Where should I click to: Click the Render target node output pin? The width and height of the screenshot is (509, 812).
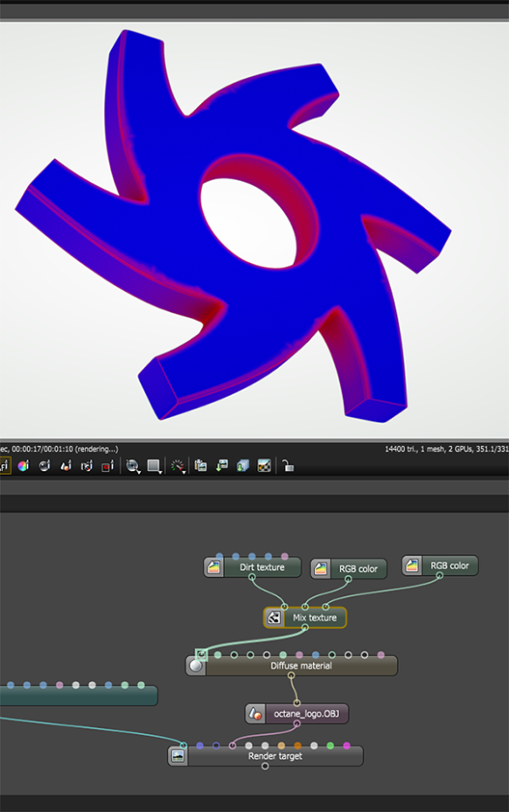pyautogui.click(x=265, y=766)
